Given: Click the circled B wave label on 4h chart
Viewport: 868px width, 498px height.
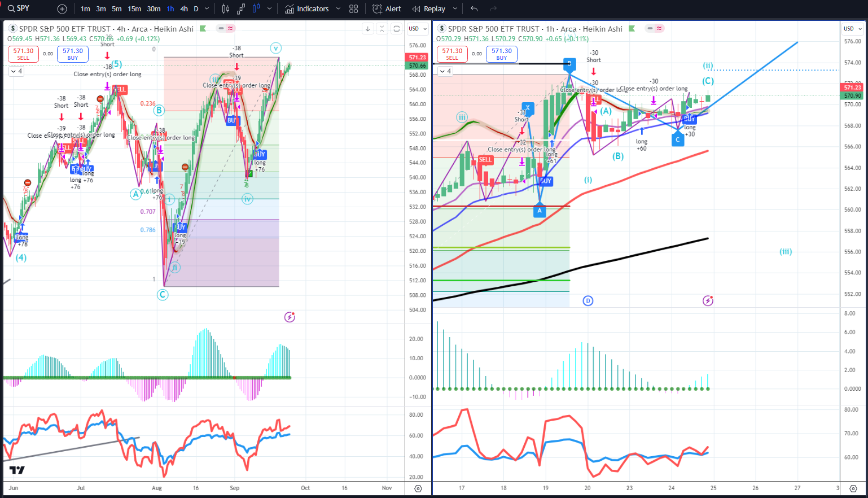Looking at the screenshot, I should pyautogui.click(x=160, y=110).
